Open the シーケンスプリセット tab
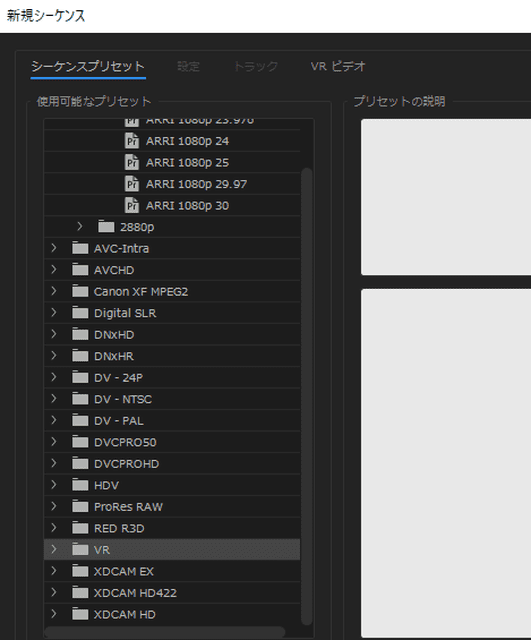This screenshot has height=640, width=531. click(x=88, y=66)
